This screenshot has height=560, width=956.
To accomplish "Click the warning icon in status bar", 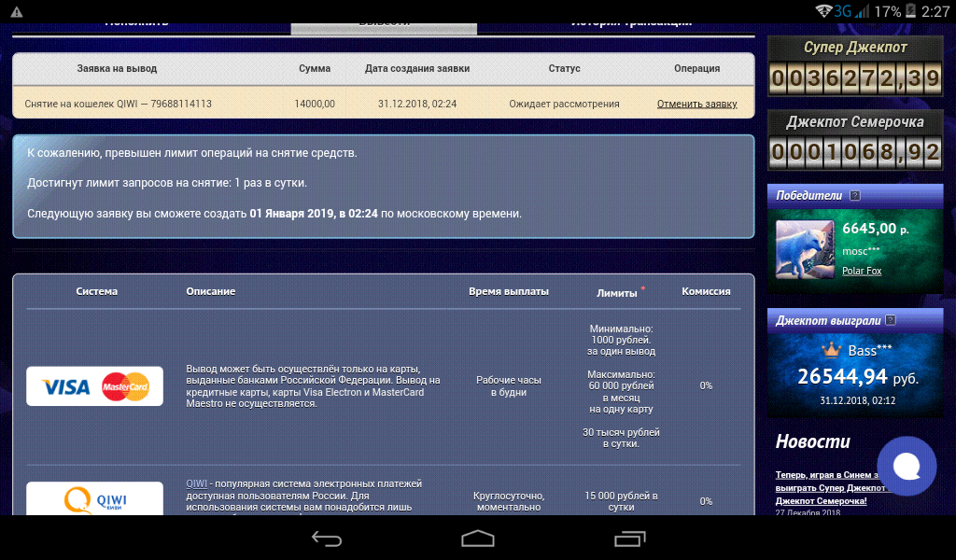I will 16,11.
